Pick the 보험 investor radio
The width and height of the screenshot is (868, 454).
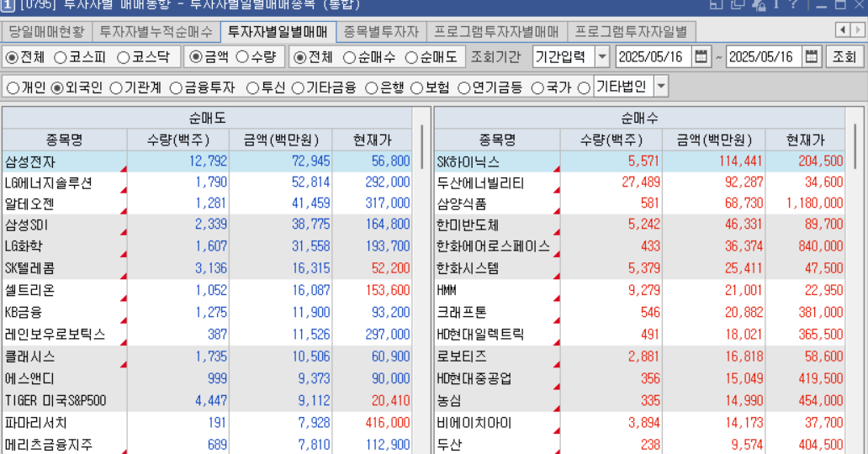point(417,88)
